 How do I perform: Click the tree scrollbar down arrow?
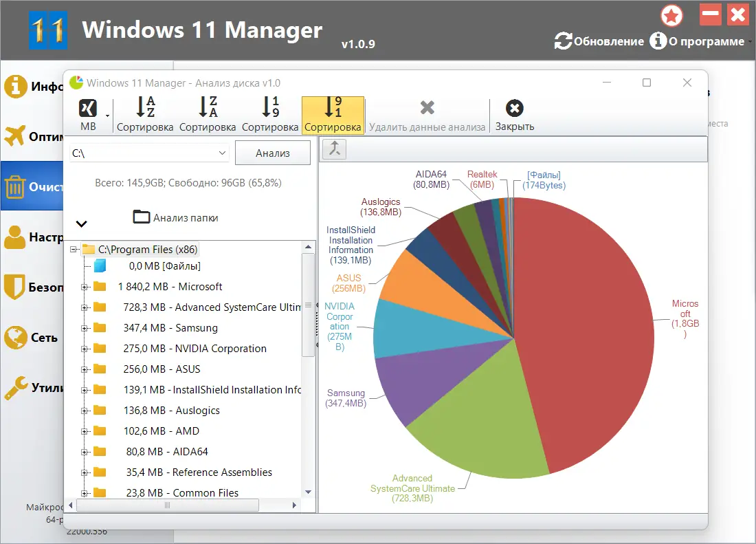pos(308,492)
